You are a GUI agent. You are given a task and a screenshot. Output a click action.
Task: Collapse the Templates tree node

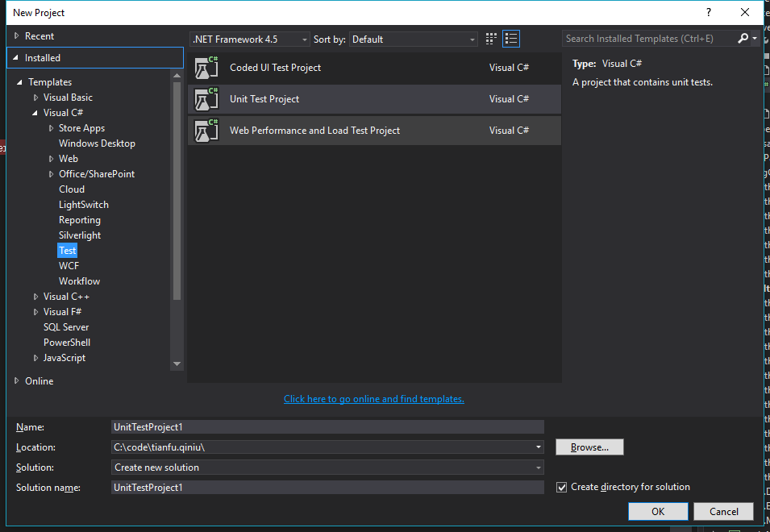pos(19,82)
